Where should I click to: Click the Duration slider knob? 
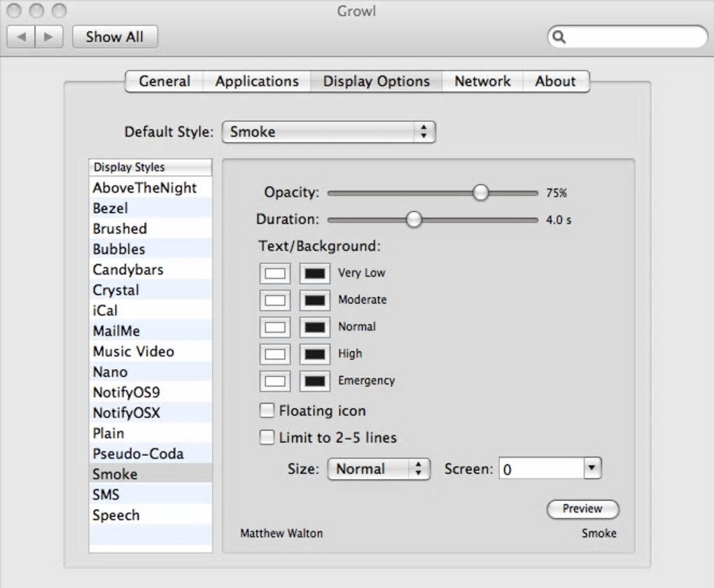pos(414,220)
